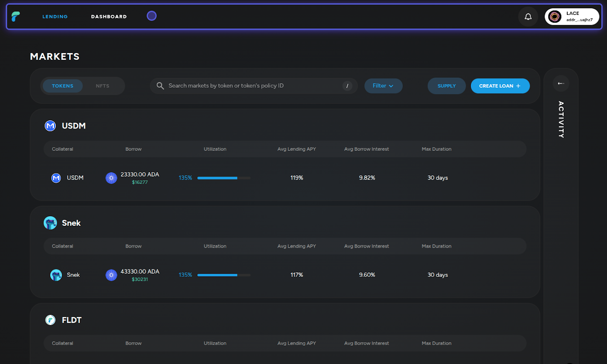Expand the Activity panel arrow
Screen dimensions: 607x364
(x=561, y=83)
